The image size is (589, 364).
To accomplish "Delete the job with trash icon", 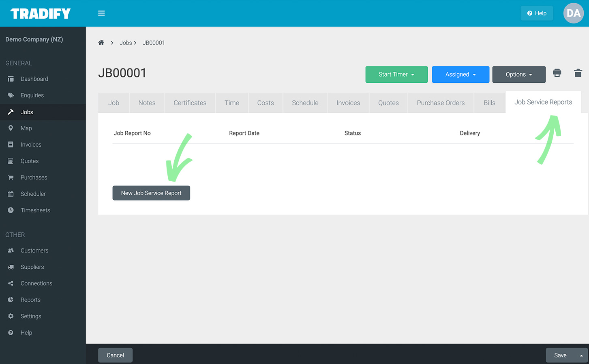I will click(x=578, y=73).
